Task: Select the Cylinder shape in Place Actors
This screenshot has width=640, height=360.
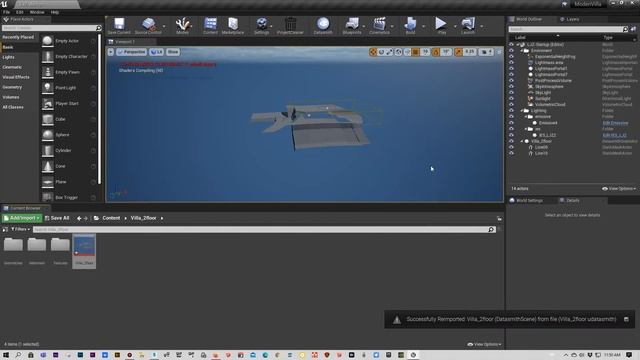Action: coord(69,150)
